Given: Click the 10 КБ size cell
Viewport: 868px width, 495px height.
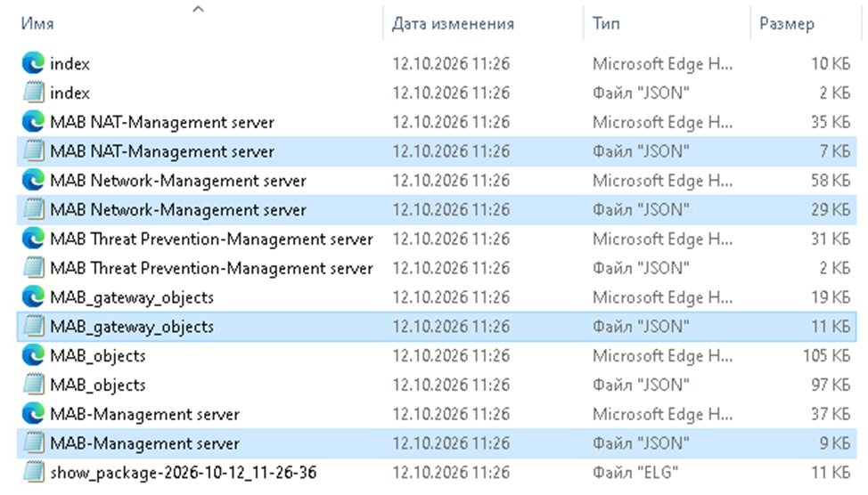Looking at the screenshot, I should click(831, 63).
